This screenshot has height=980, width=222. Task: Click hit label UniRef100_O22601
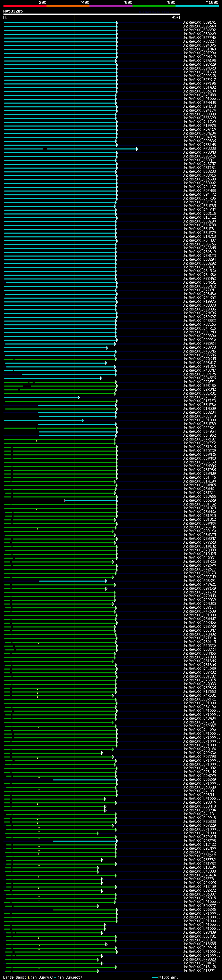199,428
